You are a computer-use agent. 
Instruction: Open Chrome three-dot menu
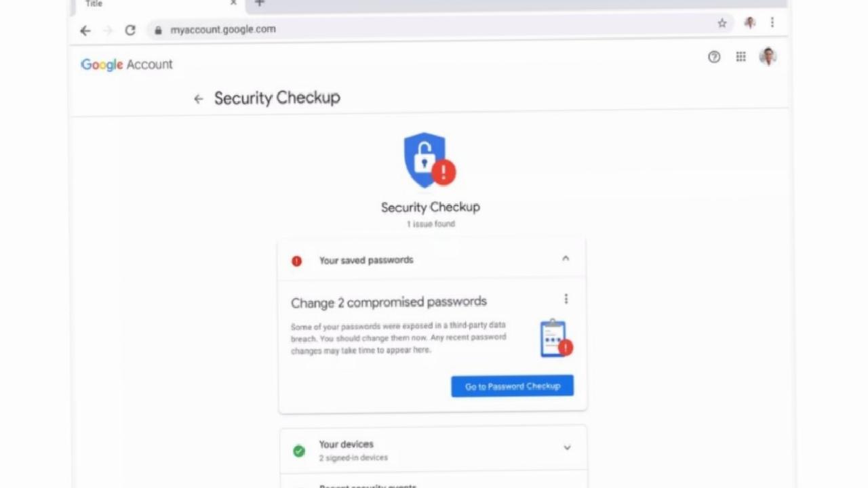[772, 22]
